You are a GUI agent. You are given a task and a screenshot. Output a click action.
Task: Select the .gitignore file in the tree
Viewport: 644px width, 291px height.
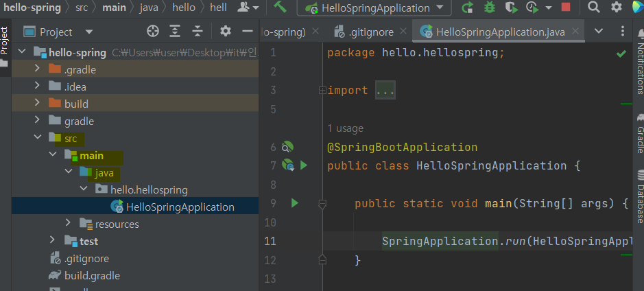(x=135, y=259)
